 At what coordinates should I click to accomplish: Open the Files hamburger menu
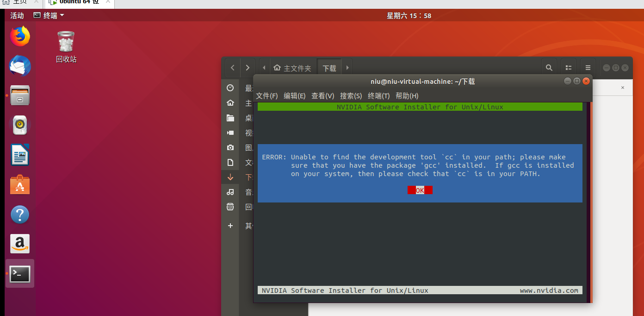click(x=588, y=68)
